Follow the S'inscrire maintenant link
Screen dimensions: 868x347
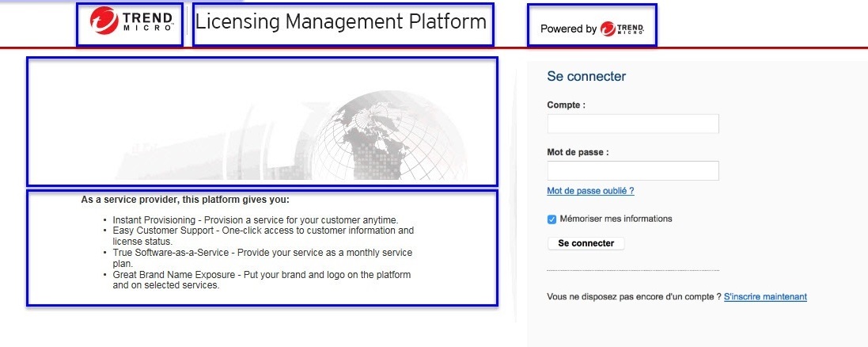(765, 297)
